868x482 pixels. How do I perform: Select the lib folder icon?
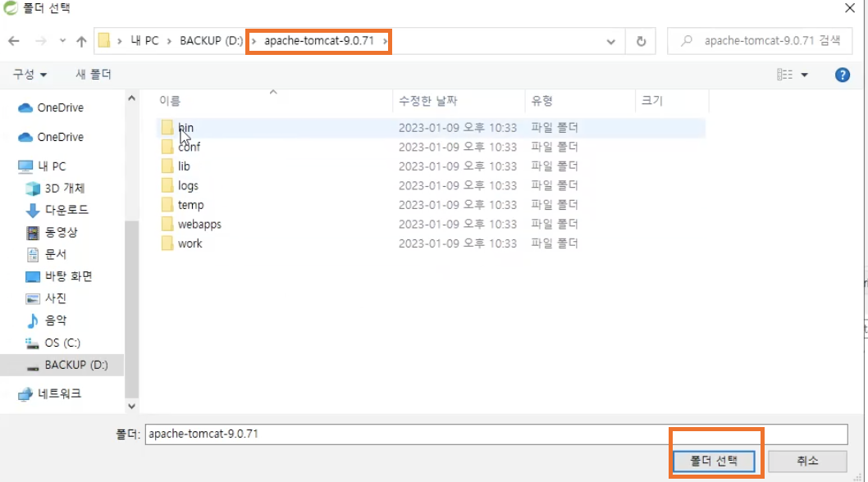tap(167, 166)
